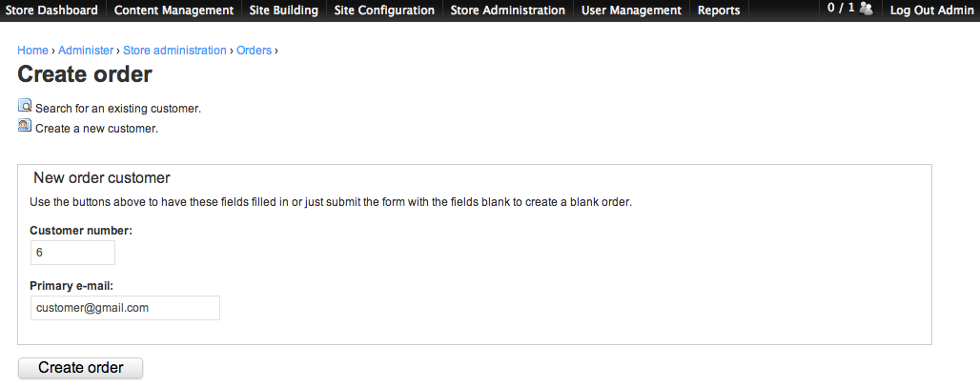Focus the Customer number field

tap(72, 253)
